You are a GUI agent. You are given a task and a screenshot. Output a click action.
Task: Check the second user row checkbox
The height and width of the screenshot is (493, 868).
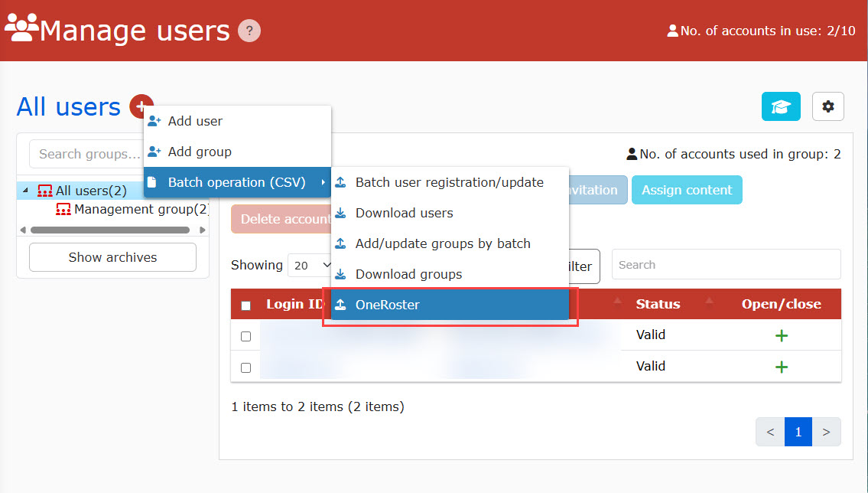245,367
